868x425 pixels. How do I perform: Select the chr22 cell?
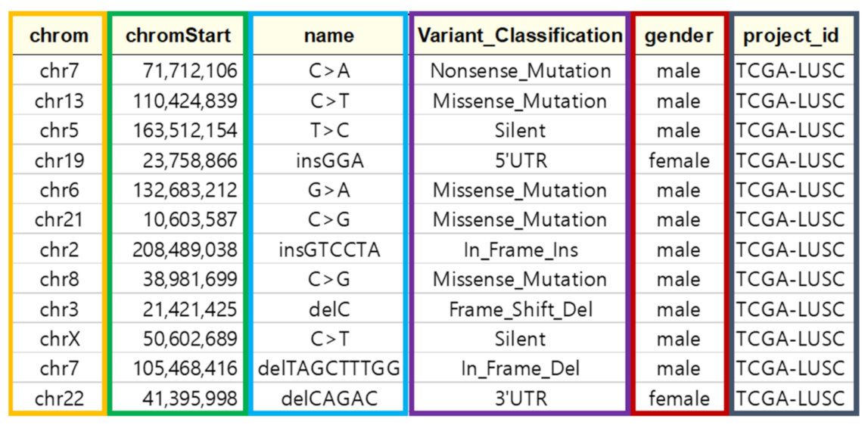[x=59, y=398]
